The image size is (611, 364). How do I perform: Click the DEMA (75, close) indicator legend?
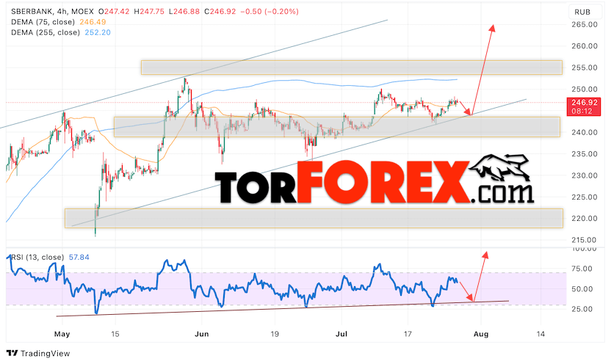point(43,22)
